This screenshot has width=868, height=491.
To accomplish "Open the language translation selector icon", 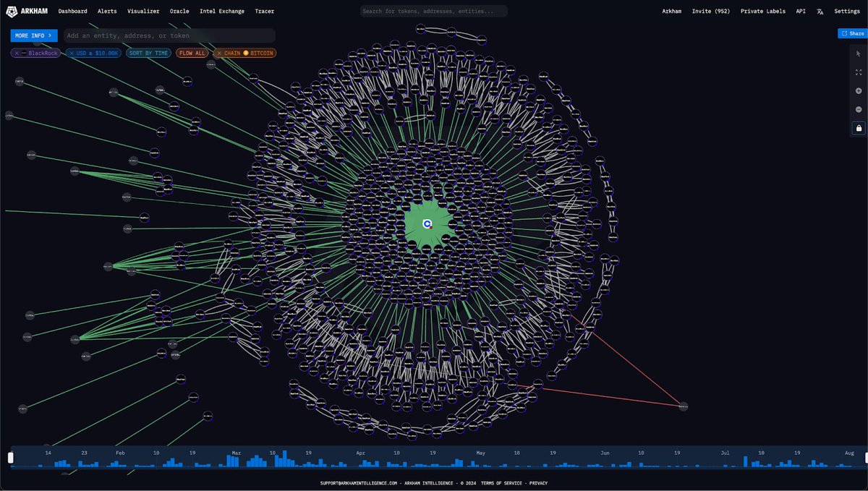I will tap(820, 12).
